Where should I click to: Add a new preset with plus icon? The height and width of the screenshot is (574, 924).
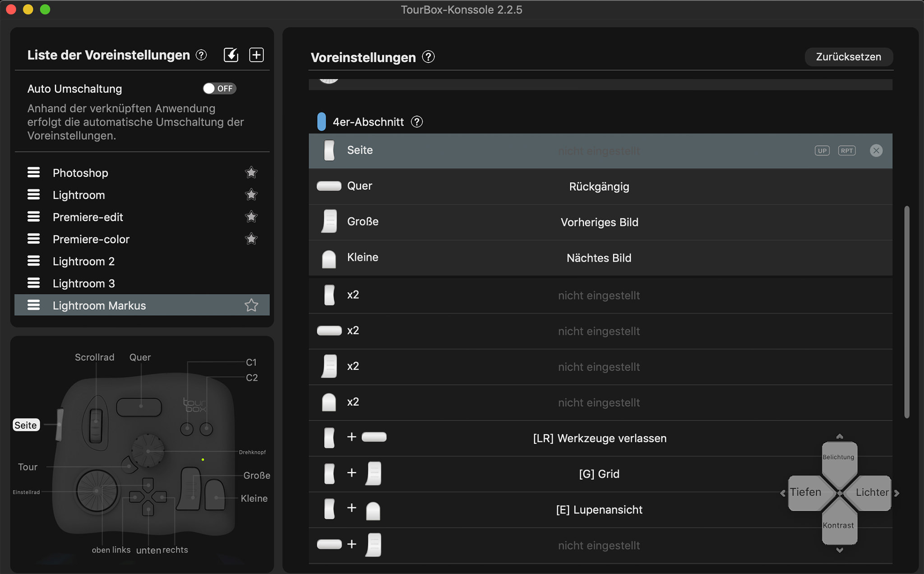coord(256,55)
